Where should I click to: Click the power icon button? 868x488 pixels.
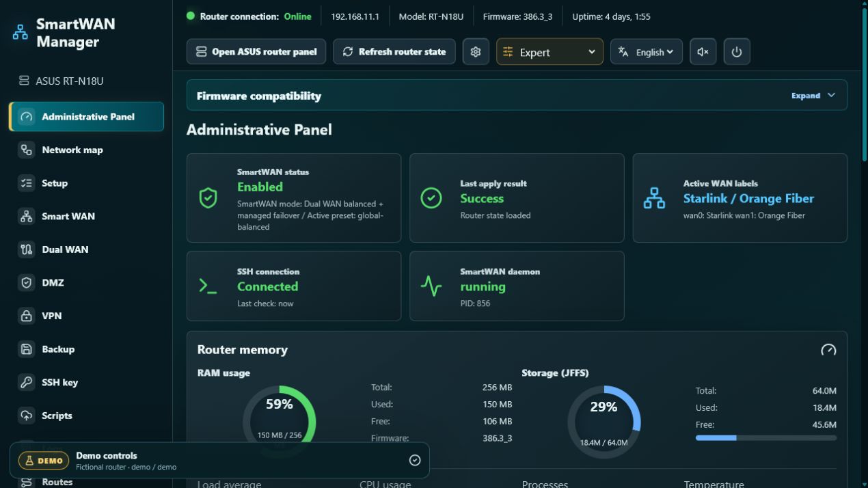coord(736,52)
